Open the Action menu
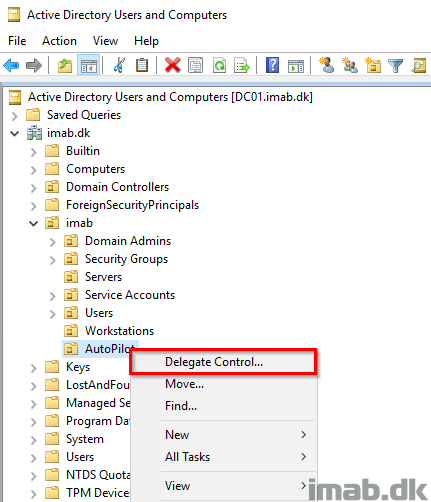This screenshot has height=502, width=431. click(x=59, y=41)
